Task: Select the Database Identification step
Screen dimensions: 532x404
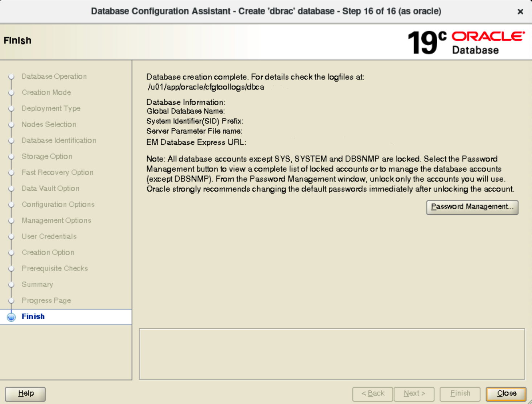Action: 59,140
